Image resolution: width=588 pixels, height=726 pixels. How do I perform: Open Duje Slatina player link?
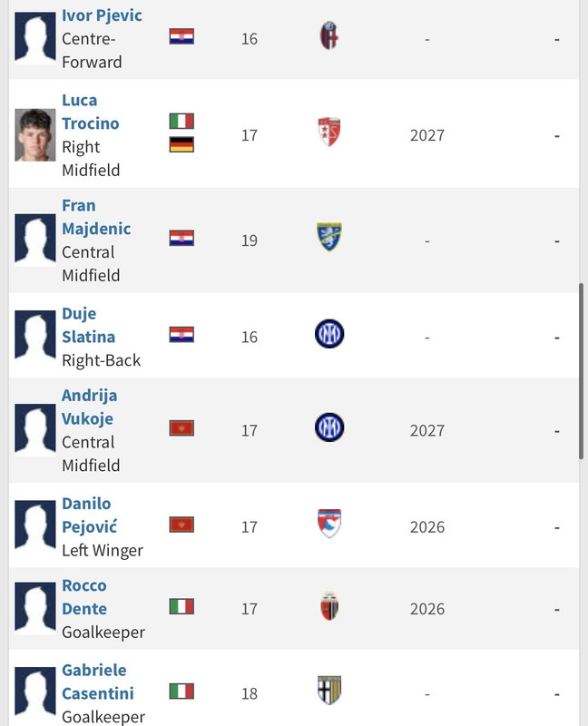[x=88, y=325]
